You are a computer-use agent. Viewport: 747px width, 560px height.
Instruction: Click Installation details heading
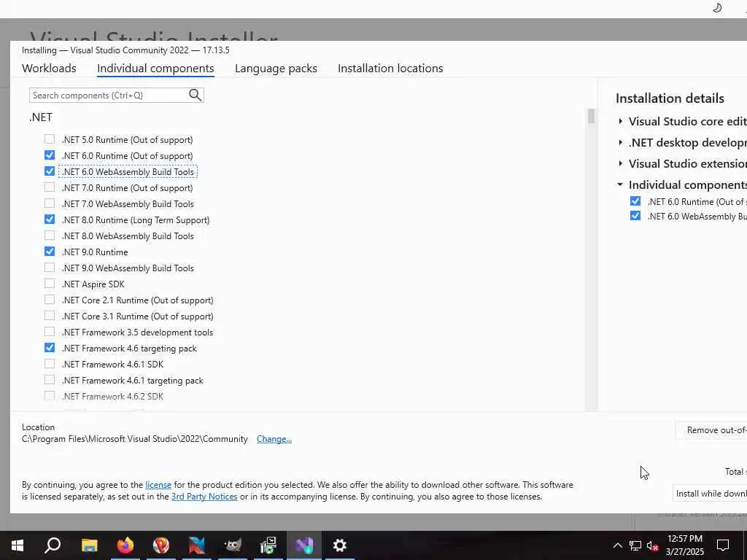[x=670, y=98]
